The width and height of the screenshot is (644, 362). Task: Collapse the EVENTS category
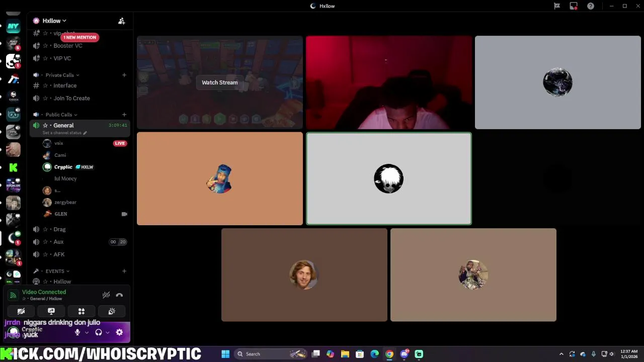tap(57, 271)
